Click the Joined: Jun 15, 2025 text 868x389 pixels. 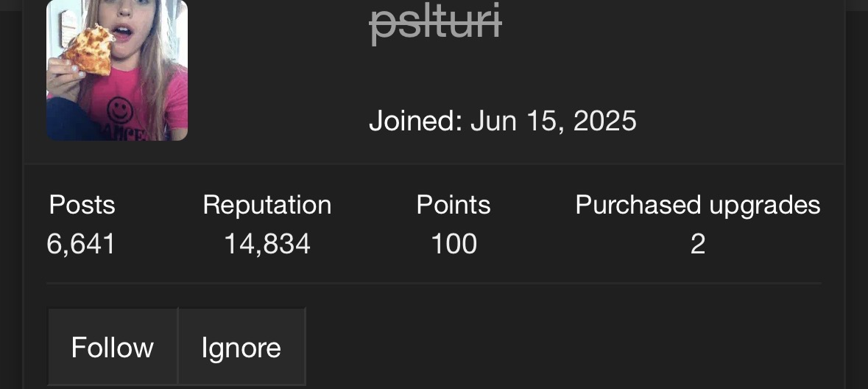[x=503, y=120]
